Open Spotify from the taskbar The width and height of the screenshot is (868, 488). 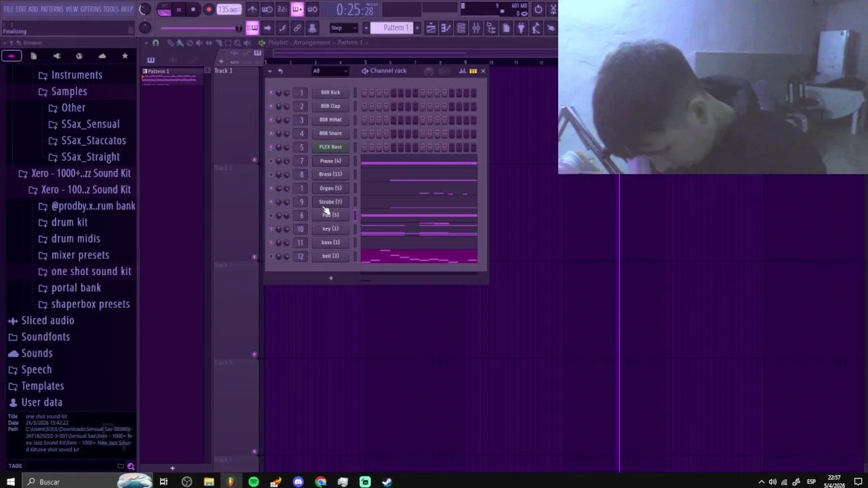tap(254, 482)
